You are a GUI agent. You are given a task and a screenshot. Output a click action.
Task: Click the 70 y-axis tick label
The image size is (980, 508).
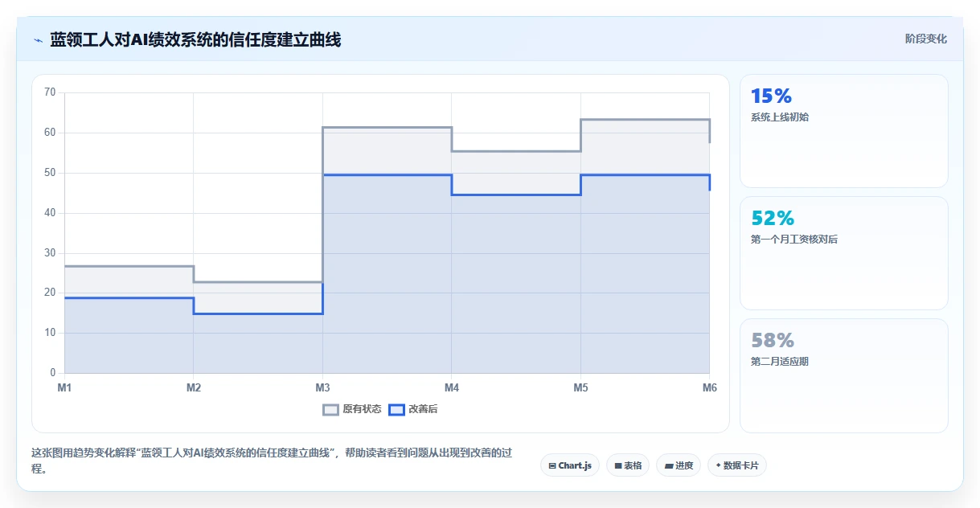pos(50,92)
